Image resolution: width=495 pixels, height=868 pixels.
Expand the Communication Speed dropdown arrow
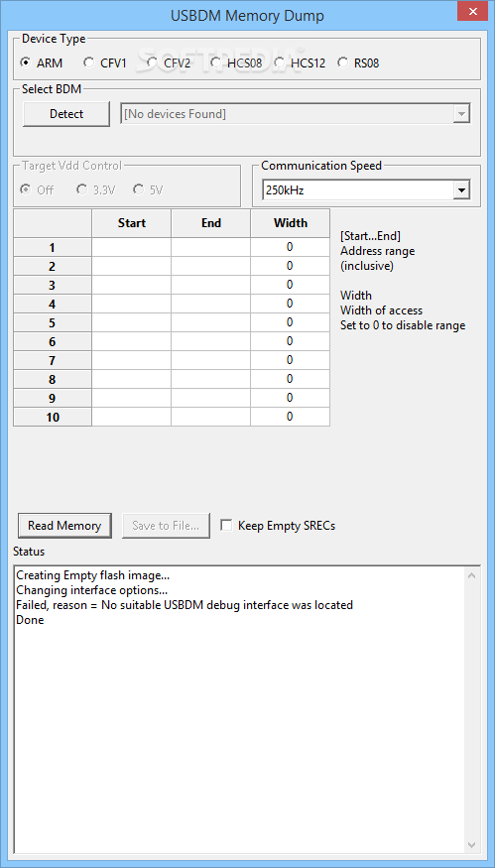pyautogui.click(x=460, y=190)
